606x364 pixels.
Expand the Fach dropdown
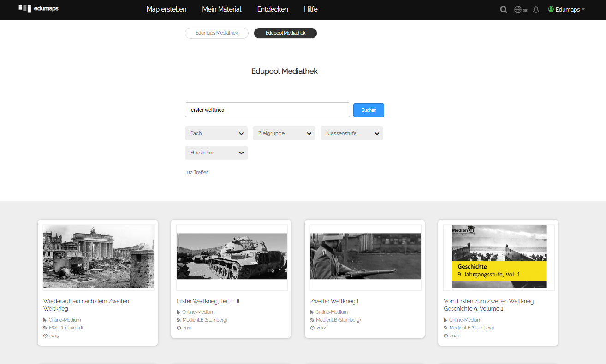click(x=216, y=133)
